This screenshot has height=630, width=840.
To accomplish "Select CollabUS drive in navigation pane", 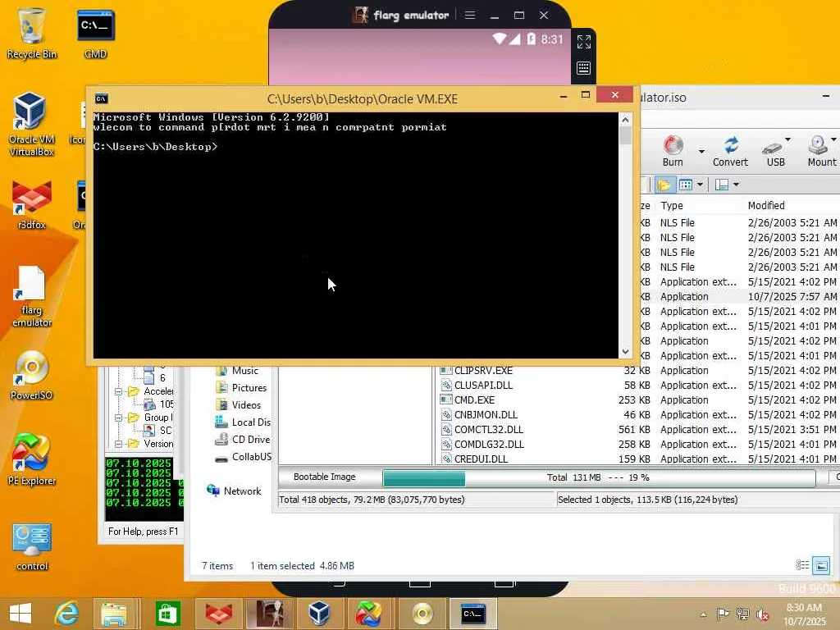I will coord(251,456).
